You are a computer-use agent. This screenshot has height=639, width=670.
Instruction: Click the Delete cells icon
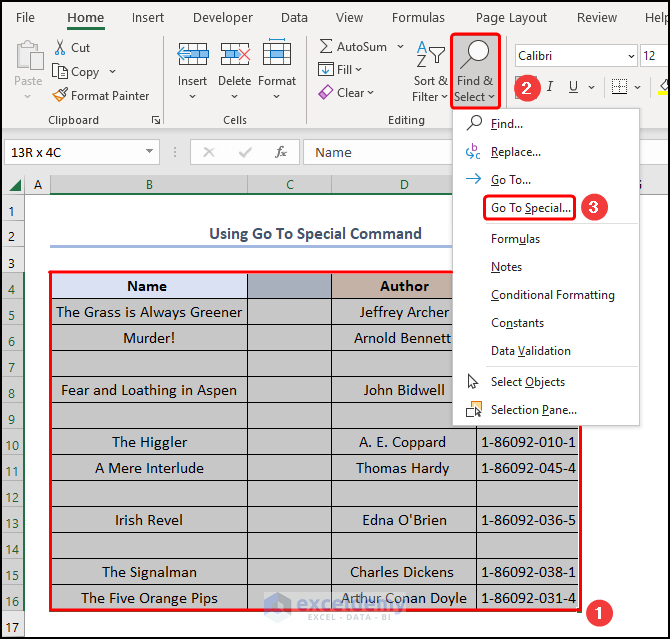click(x=235, y=53)
